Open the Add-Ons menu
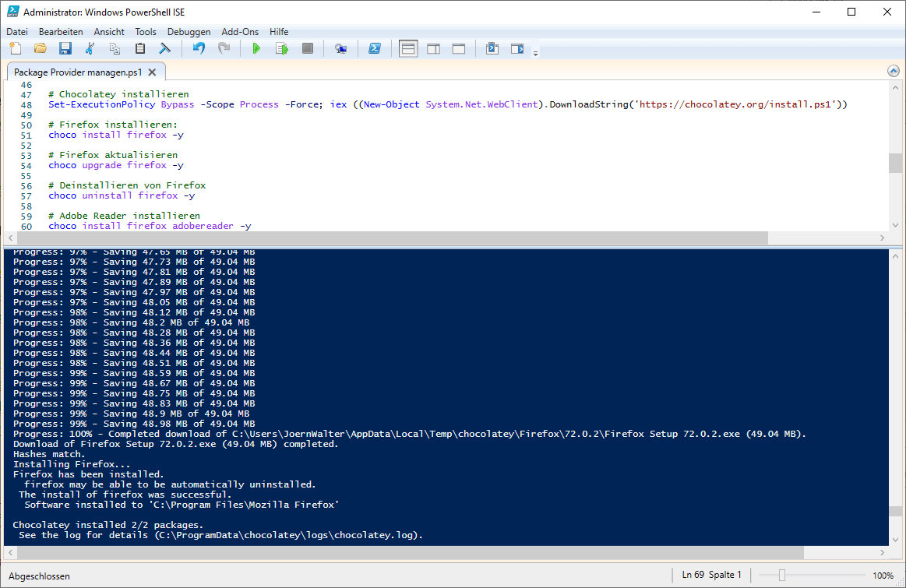 click(x=240, y=32)
